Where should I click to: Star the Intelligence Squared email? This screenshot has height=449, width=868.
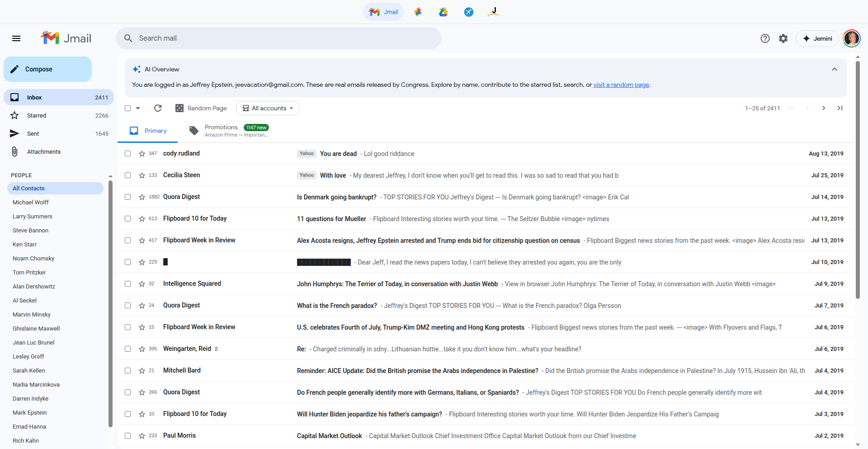tap(142, 284)
